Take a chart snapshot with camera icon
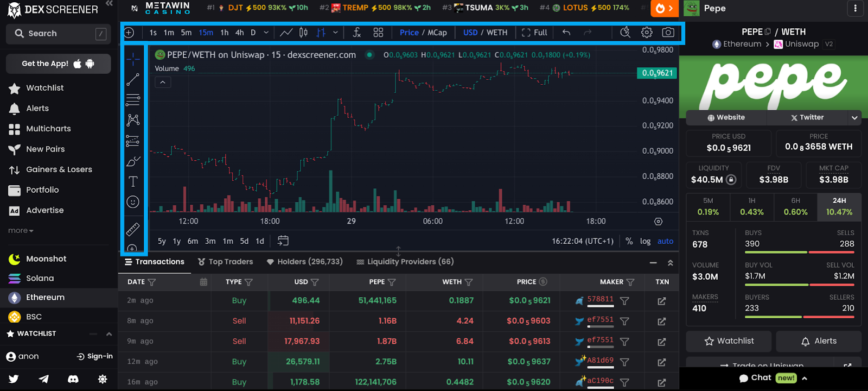The width and height of the screenshot is (868, 391). pos(668,33)
